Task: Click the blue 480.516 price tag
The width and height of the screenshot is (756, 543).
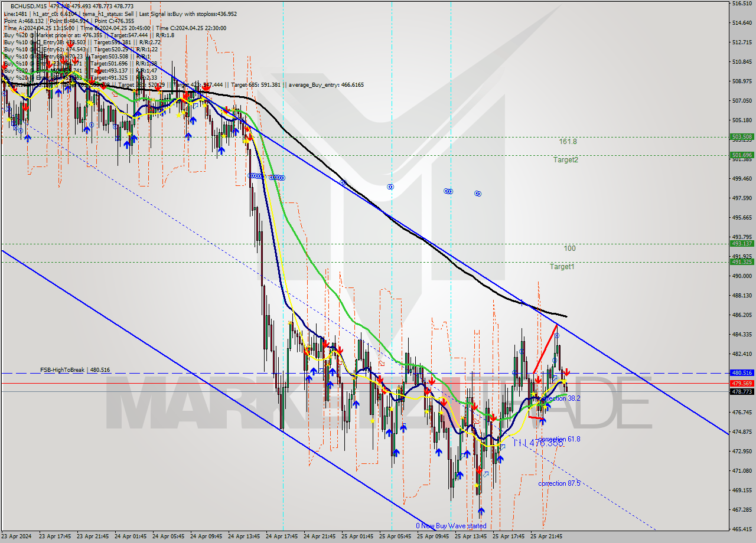Action: point(742,373)
